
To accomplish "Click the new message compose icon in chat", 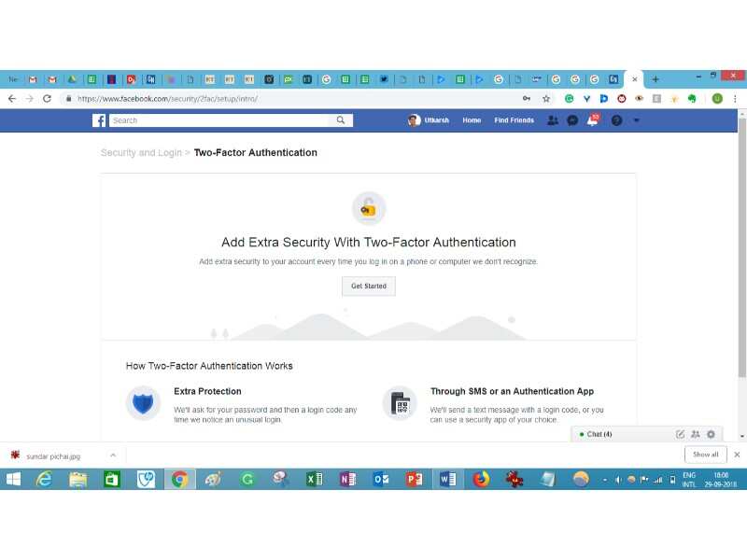I will [x=680, y=434].
